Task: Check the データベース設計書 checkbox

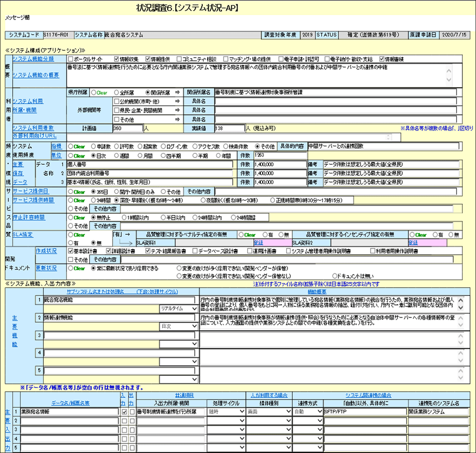Action: coord(195,251)
